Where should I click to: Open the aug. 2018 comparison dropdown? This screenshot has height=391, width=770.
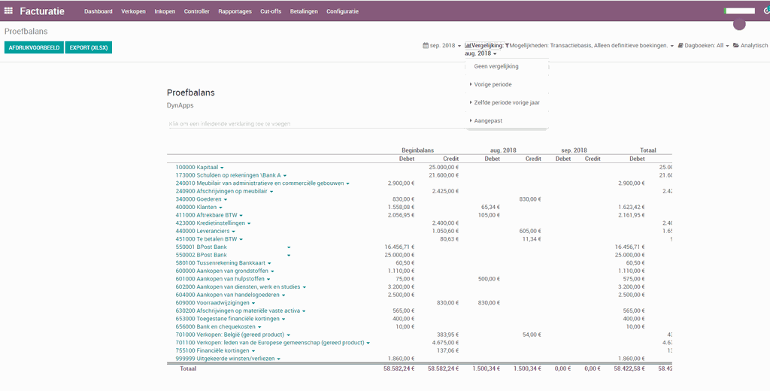pyautogui.click(x=480, y=54)
